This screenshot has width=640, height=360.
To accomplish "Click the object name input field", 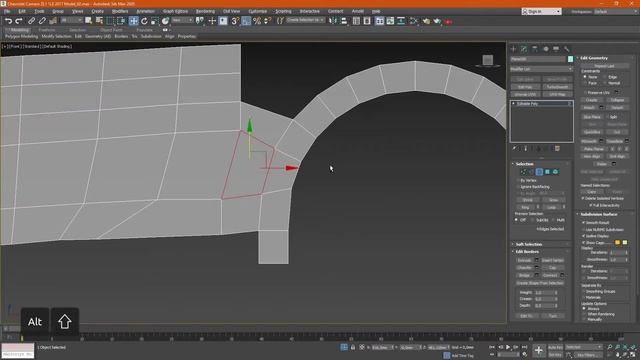I will click(x=538, y=59).
